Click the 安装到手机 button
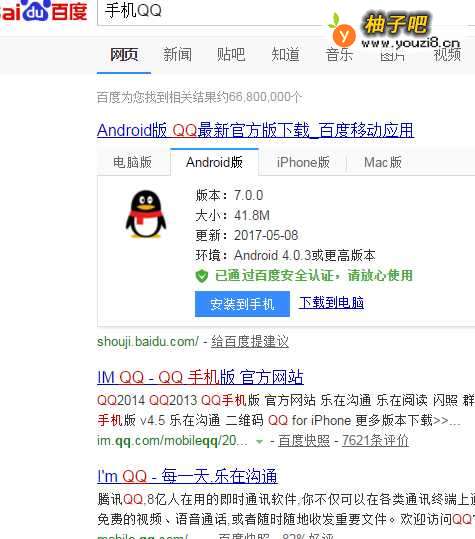This screenshot has height=539, width=475. point(242,304)
